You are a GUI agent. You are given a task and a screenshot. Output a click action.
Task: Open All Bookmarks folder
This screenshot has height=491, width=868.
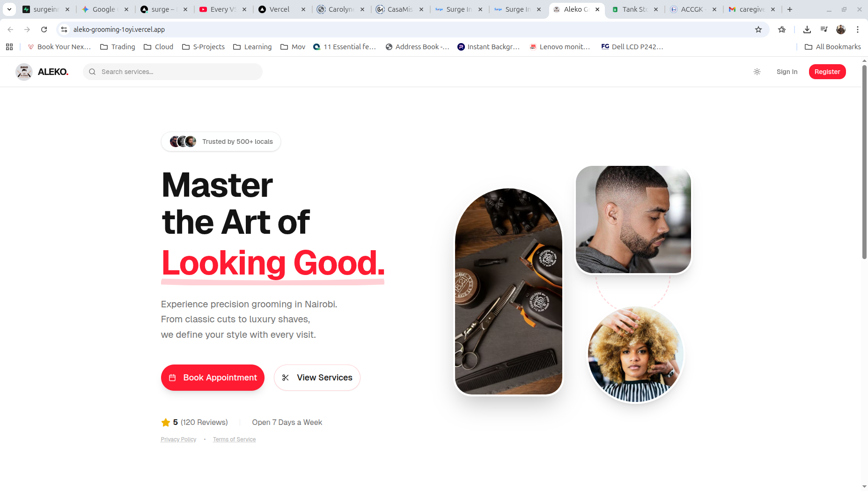833,47
